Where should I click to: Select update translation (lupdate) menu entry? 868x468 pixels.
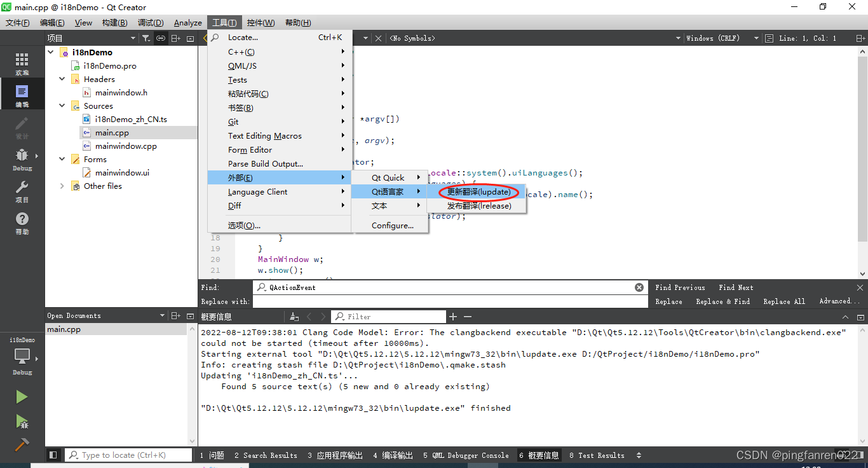478,192
